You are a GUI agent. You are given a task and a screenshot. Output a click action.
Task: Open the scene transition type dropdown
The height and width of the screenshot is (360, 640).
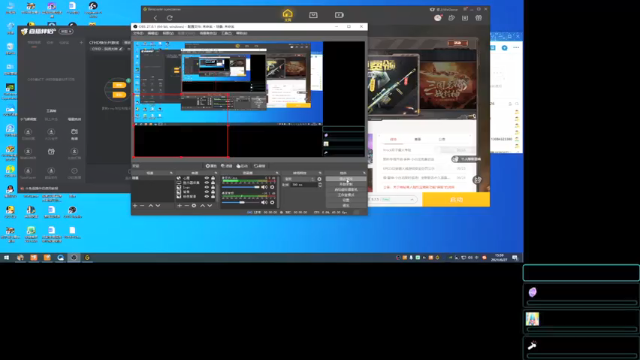300,179
